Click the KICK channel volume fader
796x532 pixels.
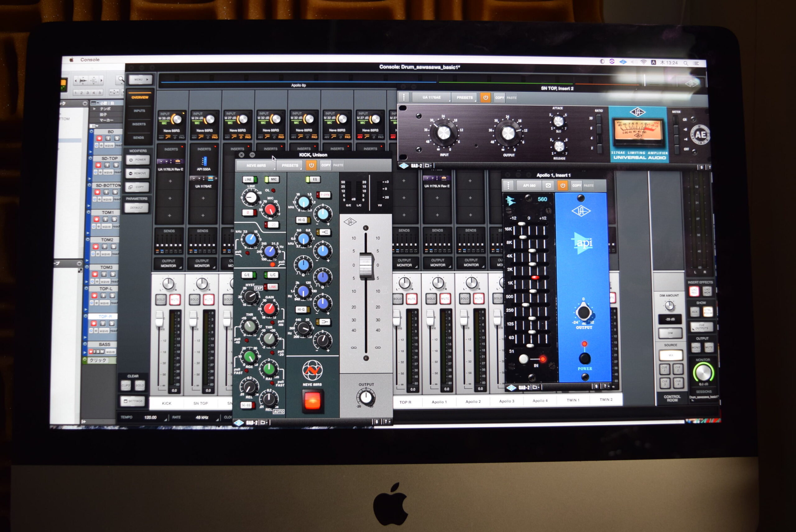tap(159, 319)
